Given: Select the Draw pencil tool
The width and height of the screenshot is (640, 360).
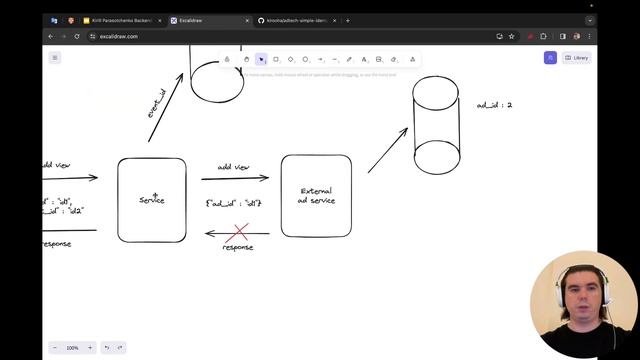Looking at the screenshot, I should point(349,60).
